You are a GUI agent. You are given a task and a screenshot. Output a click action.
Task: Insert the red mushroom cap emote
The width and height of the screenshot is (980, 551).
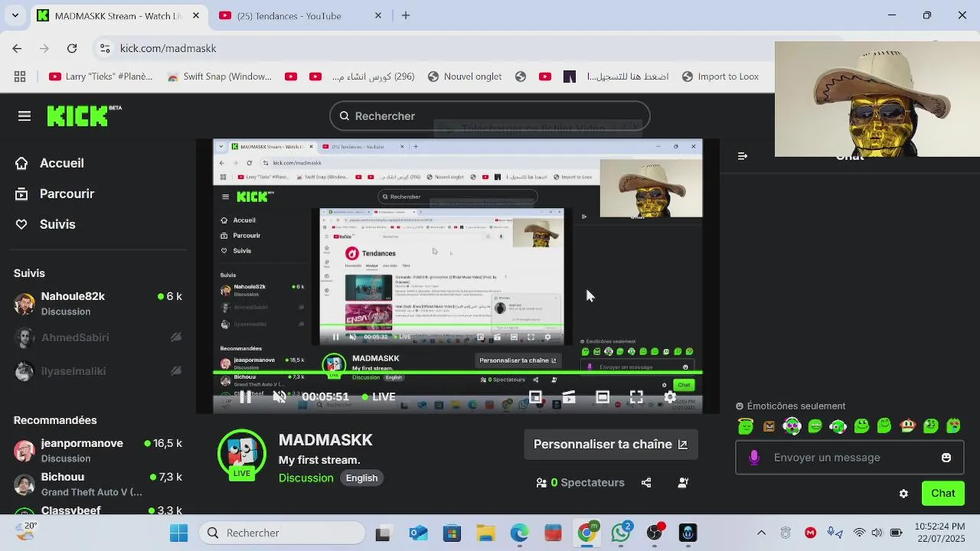[x=907, y=426]
